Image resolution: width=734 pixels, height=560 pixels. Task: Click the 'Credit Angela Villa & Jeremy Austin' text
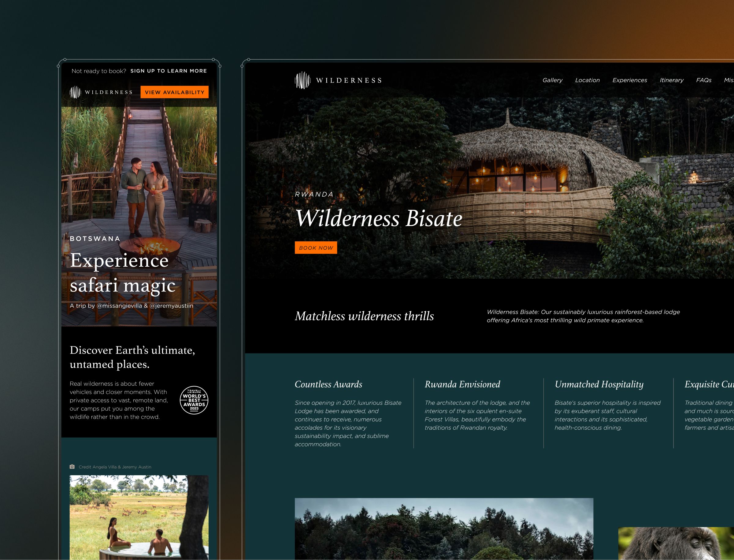pyautogui.click(x=115, y=467)
